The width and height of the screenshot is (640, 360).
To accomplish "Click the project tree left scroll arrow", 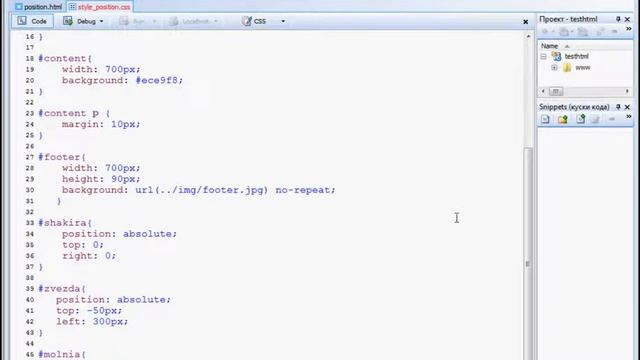I will (543, 91).
